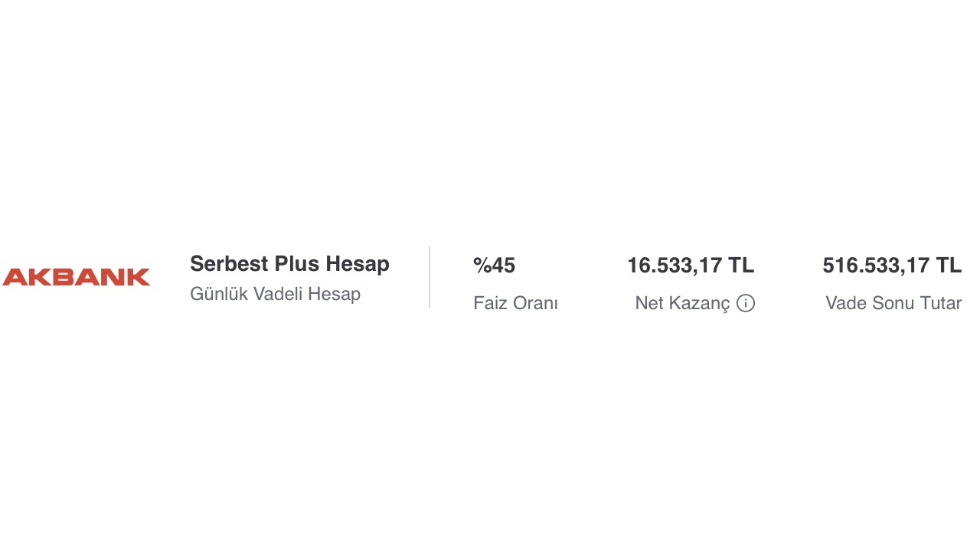The width and height of the screenshot is (980, 551).
Task: Open the Net Kazanç info icon
Action: pos(746,304)
